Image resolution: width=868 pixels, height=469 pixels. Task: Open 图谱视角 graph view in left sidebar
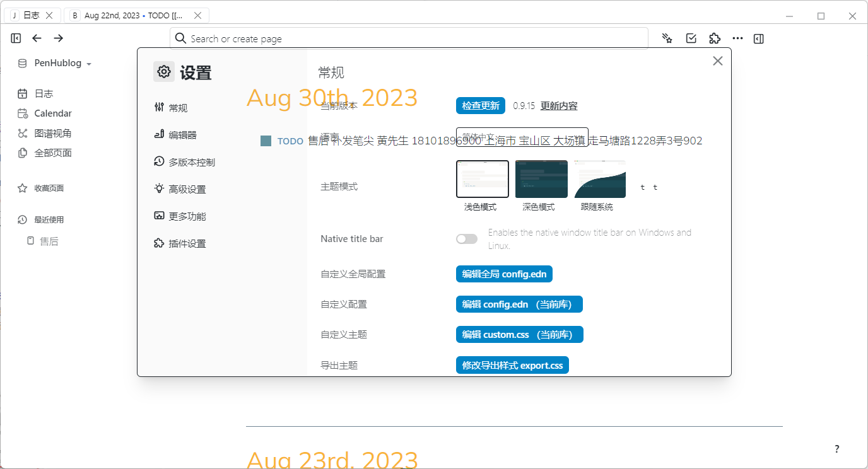coord(54,132)
